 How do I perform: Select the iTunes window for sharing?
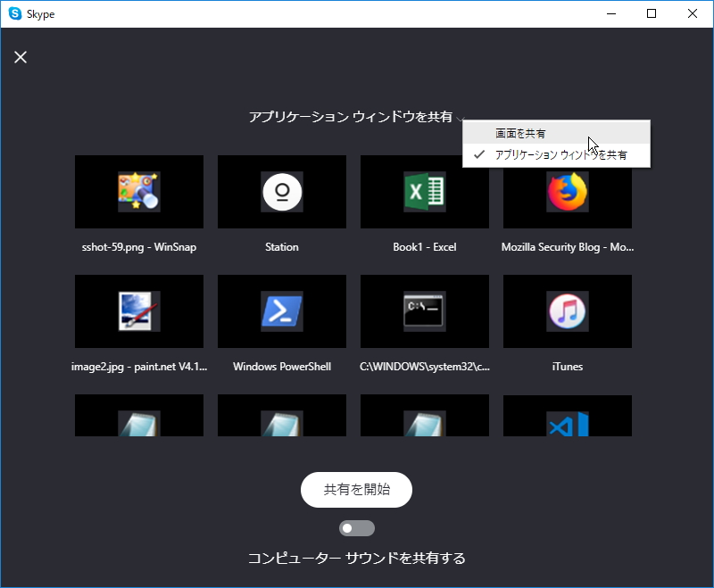click(x=567, y=311)
